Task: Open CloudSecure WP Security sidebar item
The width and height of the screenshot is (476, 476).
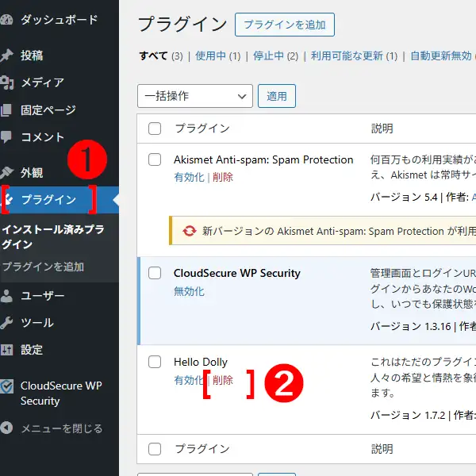Action: click(x=61, y=393)
